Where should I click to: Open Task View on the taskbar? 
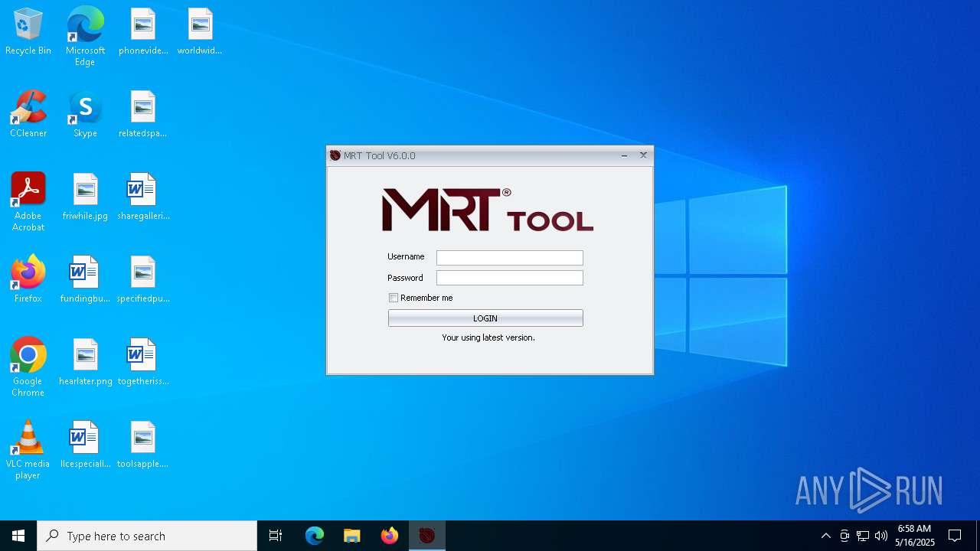[276, 536]
